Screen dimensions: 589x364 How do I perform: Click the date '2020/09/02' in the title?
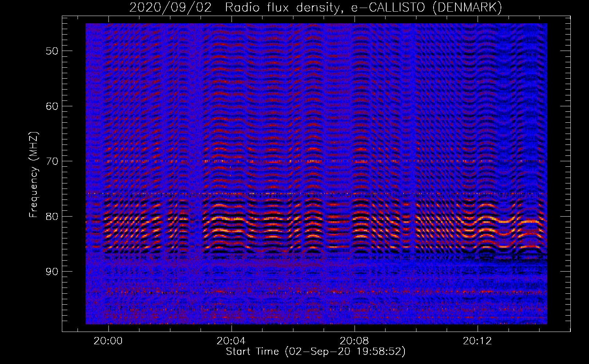click(x=170, y=8)
